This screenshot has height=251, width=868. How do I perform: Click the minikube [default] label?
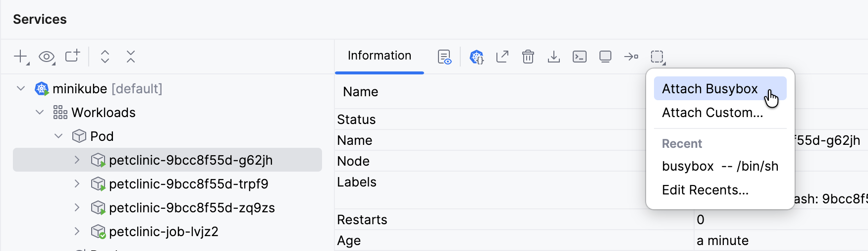[x=108, y=89]
